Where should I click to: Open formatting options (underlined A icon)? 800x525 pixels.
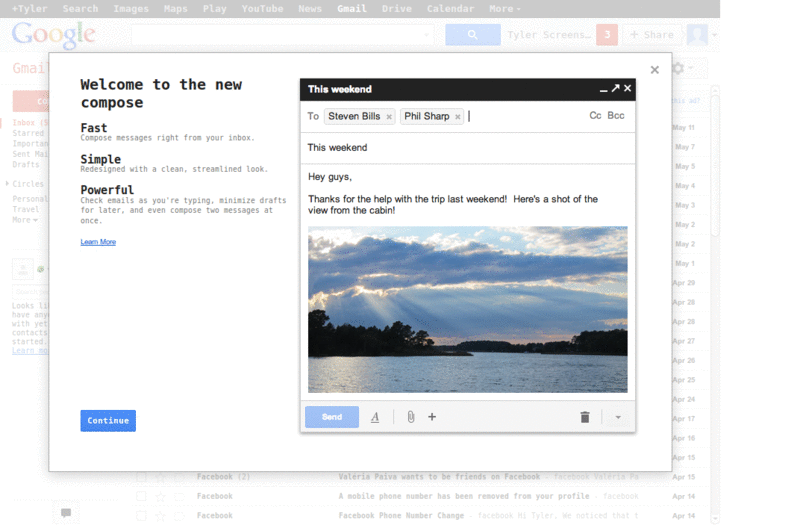coord(375,417)
